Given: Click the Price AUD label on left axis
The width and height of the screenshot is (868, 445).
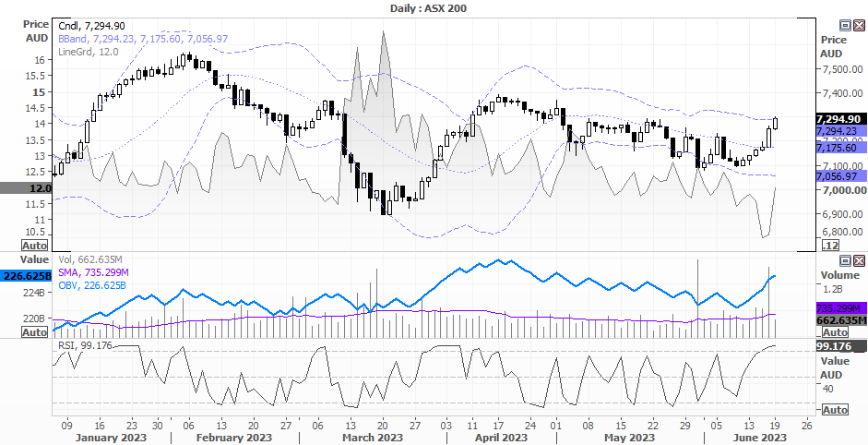Looking at the screenshot, I should pyautogui.click(x=34, y=31).
